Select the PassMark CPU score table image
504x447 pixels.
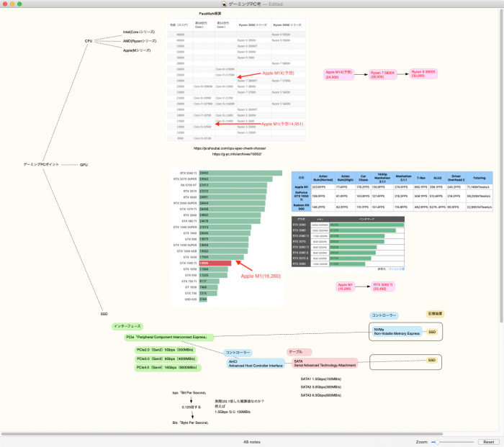[x=236, y=79]
